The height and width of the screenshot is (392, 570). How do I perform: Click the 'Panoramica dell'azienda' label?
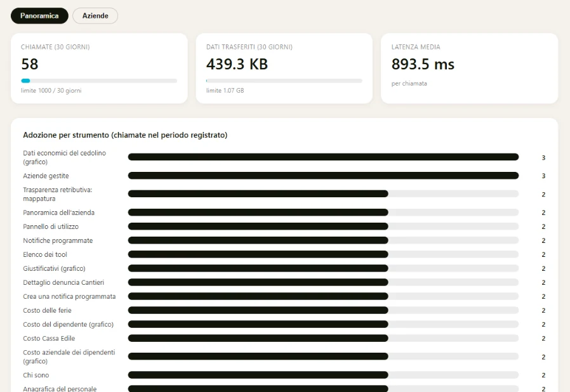pos(58,212)
